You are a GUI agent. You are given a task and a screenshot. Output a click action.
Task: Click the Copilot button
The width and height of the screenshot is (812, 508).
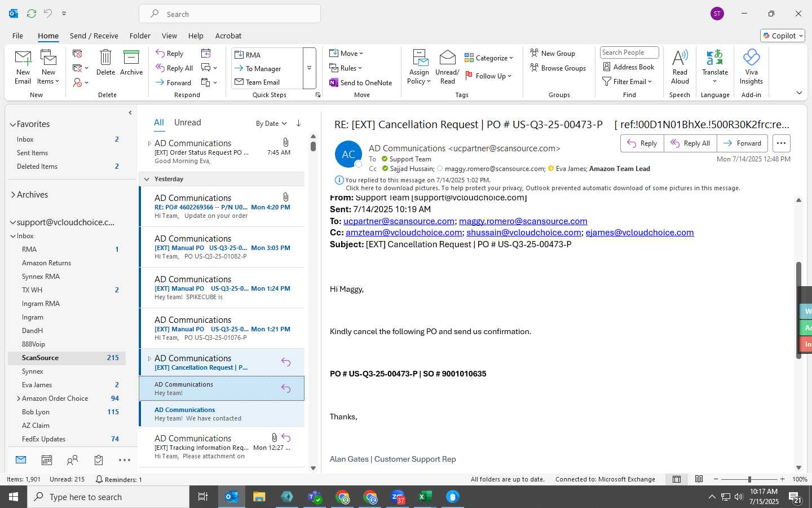pyautogui.click(x=782, y=36)
